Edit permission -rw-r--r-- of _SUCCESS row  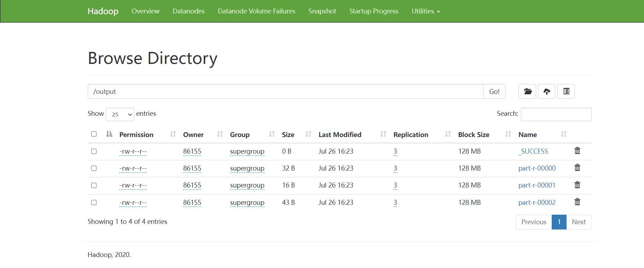(x=133, y=151)
